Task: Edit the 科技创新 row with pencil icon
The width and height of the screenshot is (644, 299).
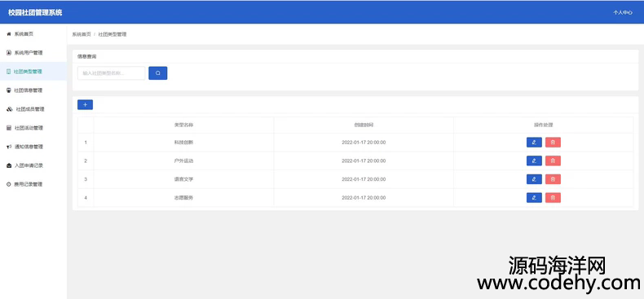Action: (x=534, y=143)
